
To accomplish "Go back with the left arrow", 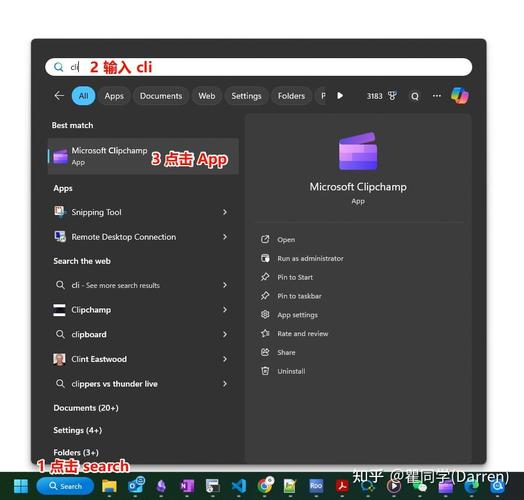I will 59,96.
